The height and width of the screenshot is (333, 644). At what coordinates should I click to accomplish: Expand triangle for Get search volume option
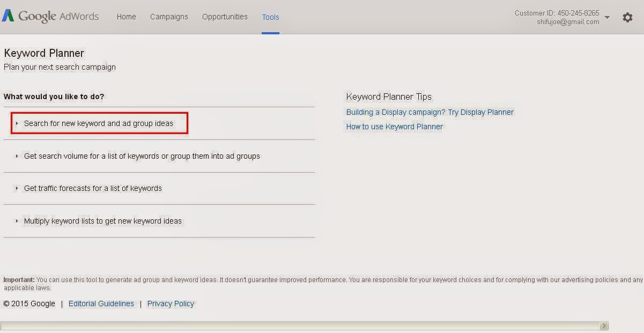tap(17, 156)
